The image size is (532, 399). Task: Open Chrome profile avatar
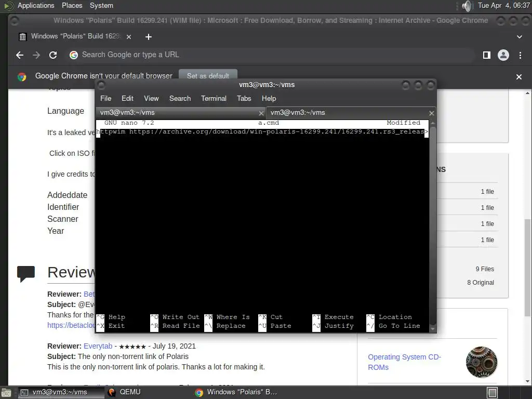(x=503, y=55)
